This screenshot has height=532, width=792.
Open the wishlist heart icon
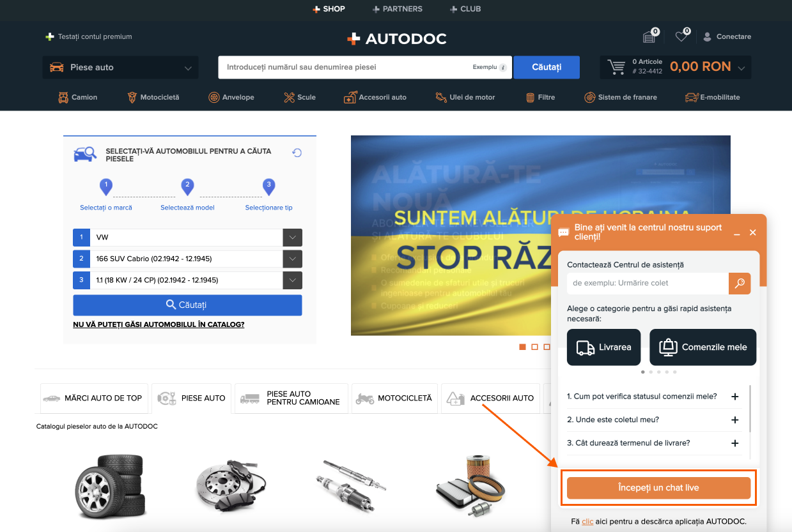pos(681,37)
